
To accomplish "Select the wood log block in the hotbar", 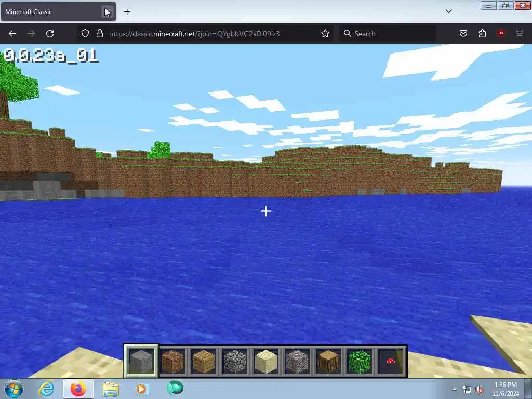I will [328, 362].
